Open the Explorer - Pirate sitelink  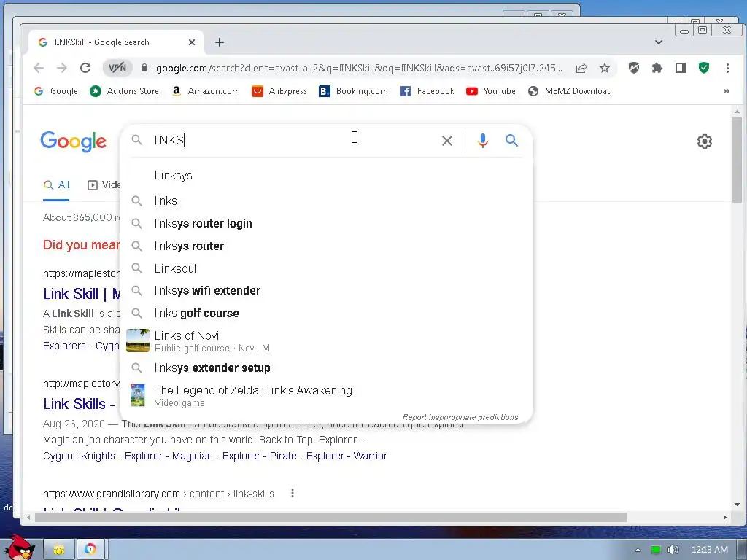[260, 456]
